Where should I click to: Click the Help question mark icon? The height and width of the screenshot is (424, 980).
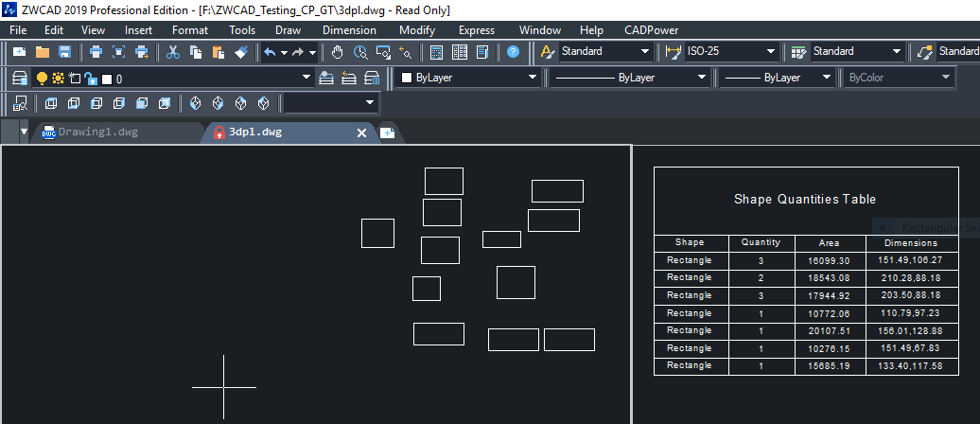pyautogui.click(x=513, y=52)
